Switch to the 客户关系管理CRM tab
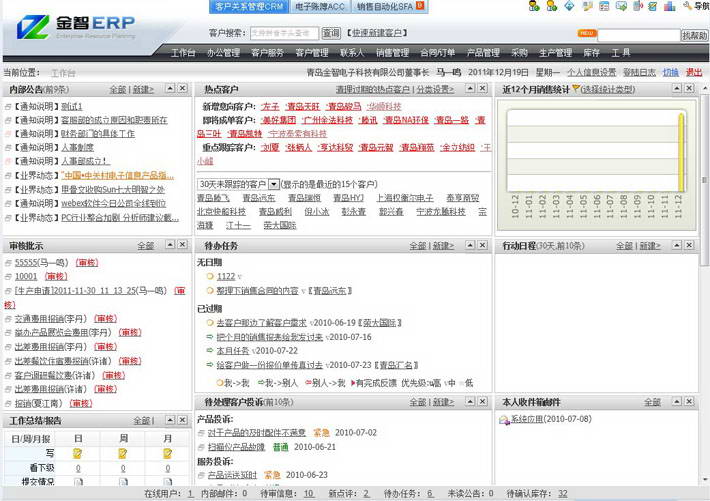Image resolution: width=710 pixels, height=501 pixels. pos(249,7)
